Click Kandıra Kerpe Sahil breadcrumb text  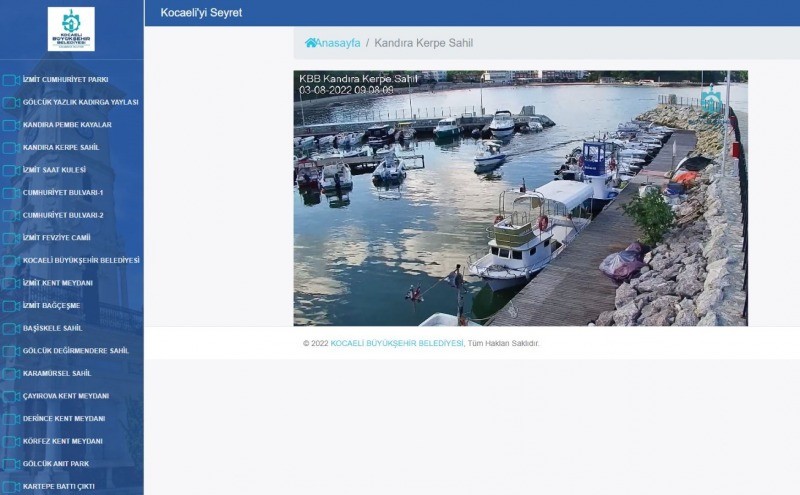tap(423, 43)
